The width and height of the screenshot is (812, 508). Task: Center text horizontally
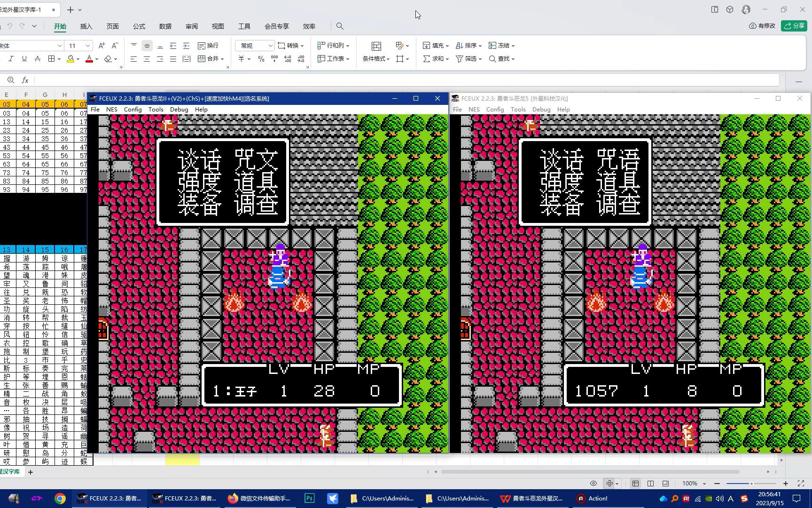tap(147, 59)
